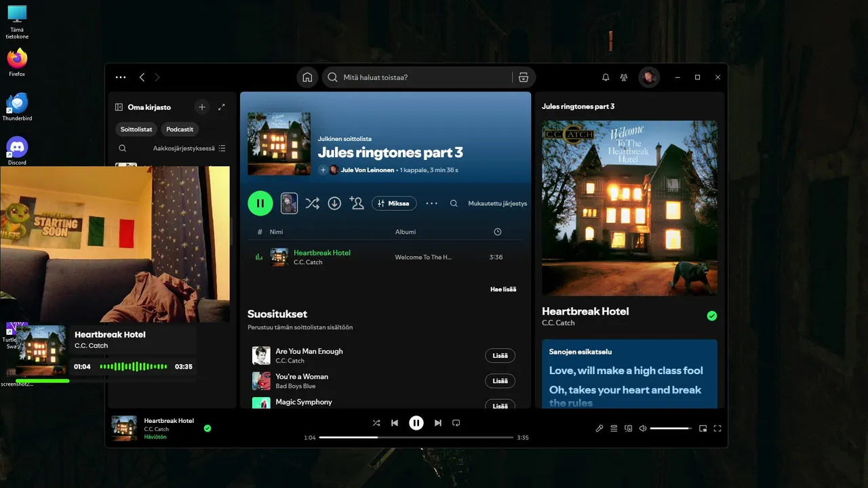
Task: Add Are You Man Enough with Lisää
Action: click(x=500, y=356)
